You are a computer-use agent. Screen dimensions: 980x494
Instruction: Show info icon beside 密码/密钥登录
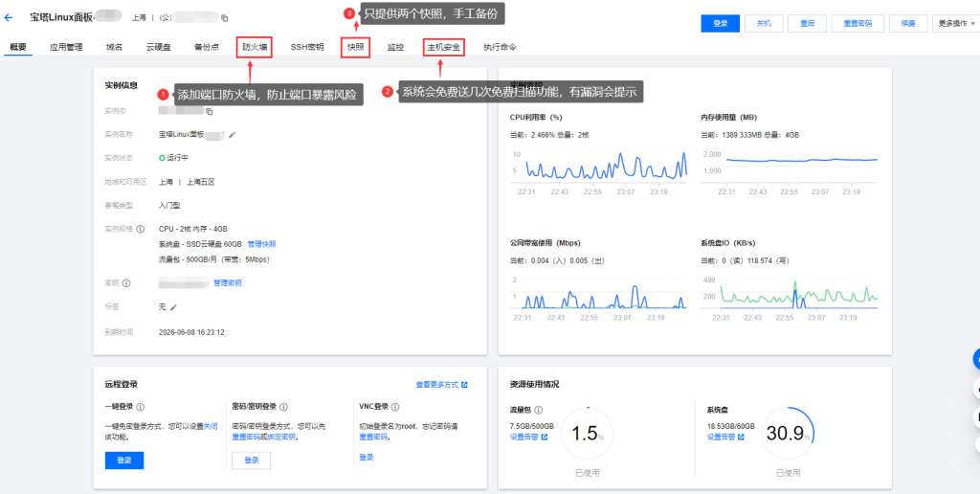tap(283, 407)
